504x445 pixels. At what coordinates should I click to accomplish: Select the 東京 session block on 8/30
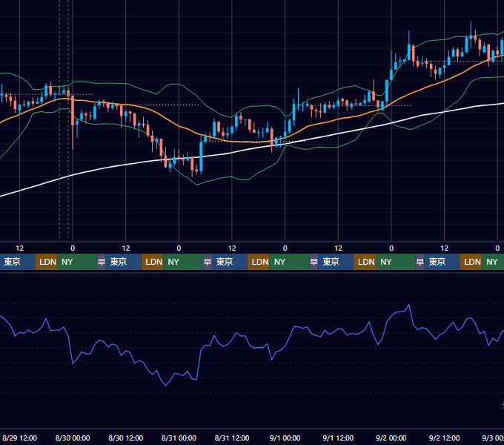[x=124, y=262]
